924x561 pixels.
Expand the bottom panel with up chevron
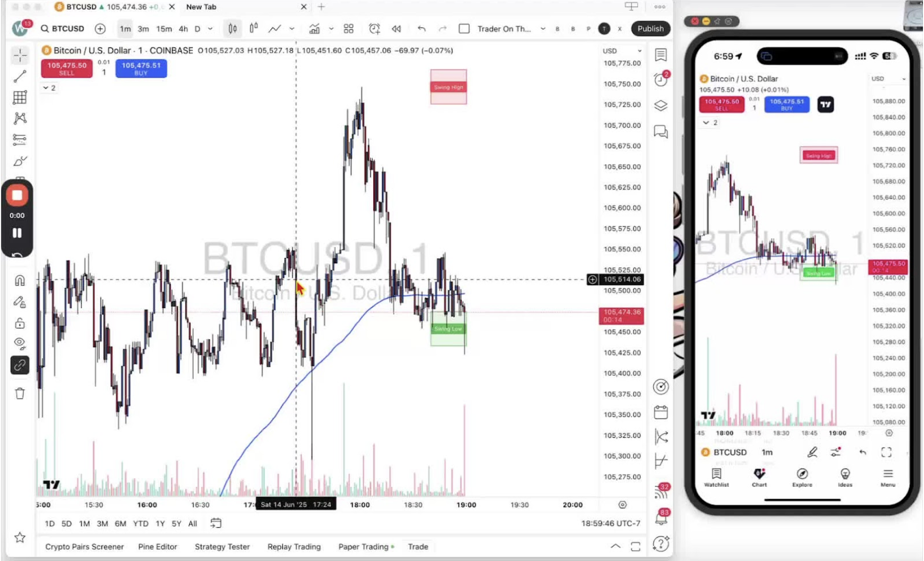(616, 546)
